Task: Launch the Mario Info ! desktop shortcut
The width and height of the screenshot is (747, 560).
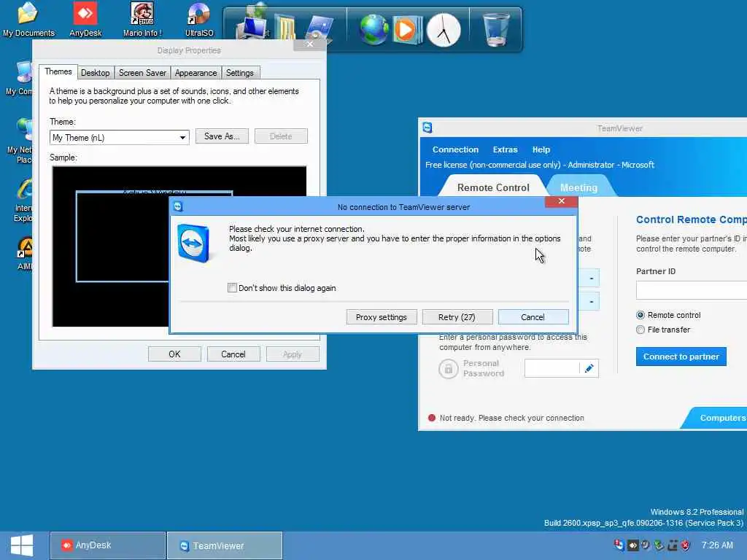Action: pos(142,19)
